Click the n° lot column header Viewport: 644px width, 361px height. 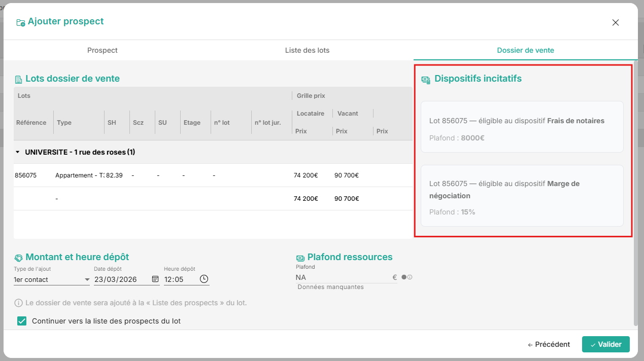(222, 123)
